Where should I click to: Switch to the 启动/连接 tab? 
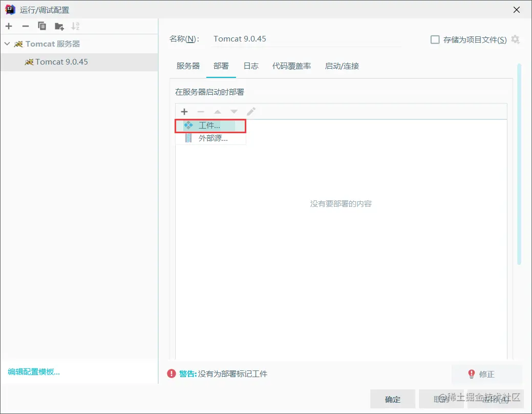342,66
